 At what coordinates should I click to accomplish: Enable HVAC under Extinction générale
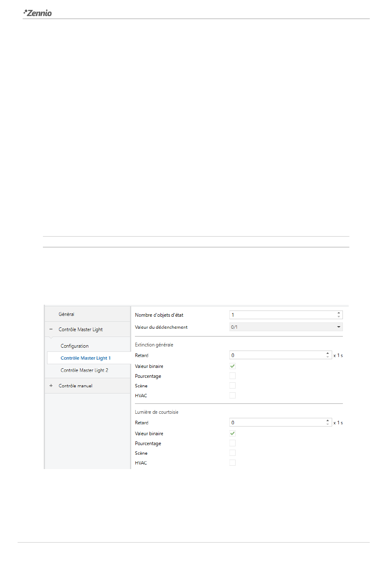(233, 395)
